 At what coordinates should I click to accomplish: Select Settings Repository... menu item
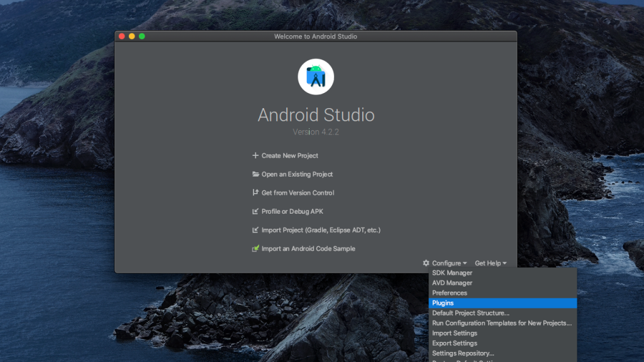click(502, 353)
